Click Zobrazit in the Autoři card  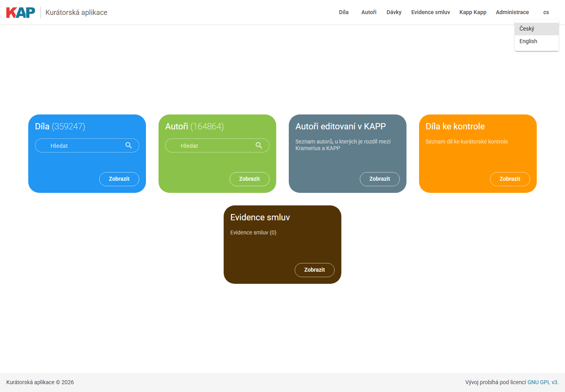[250, 179]
